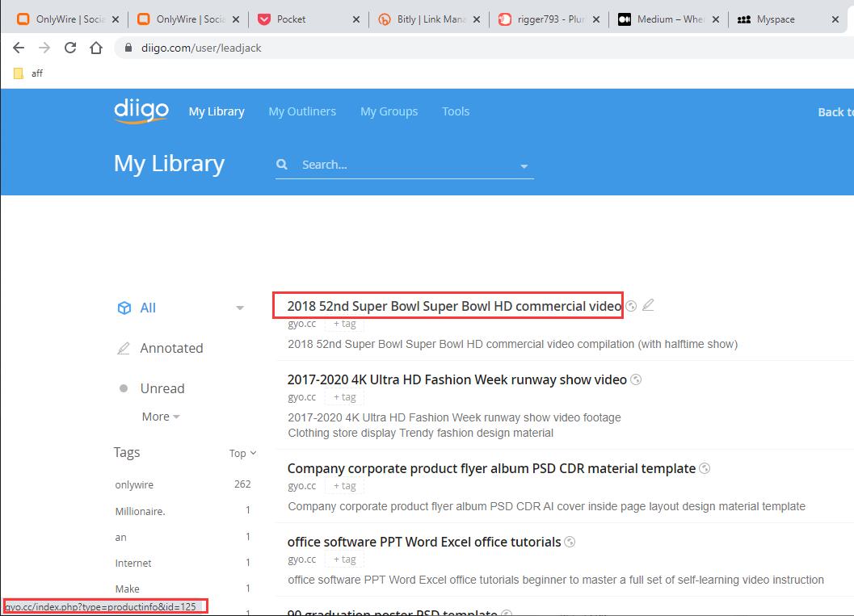Add tag to Fashion Week bookmark
This screenshot has width=854, height=616.
pos(344,397)
